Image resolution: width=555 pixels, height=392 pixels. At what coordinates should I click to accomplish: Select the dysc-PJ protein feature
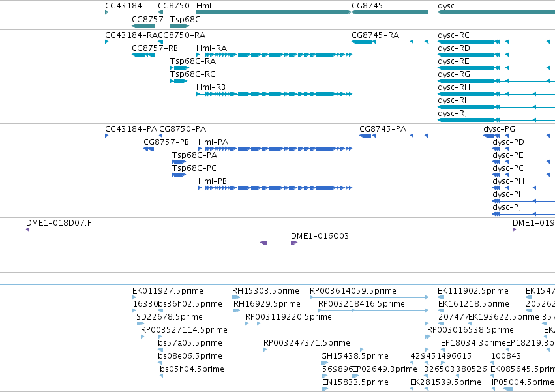pyautogui.click(x=524, y=214)
